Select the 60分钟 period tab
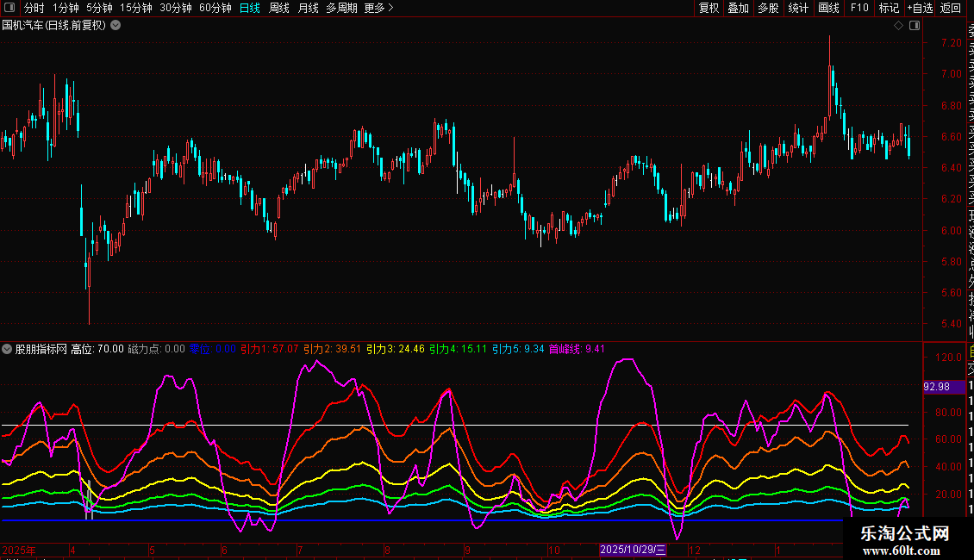The image size is (974, 560). coord(215,8)
